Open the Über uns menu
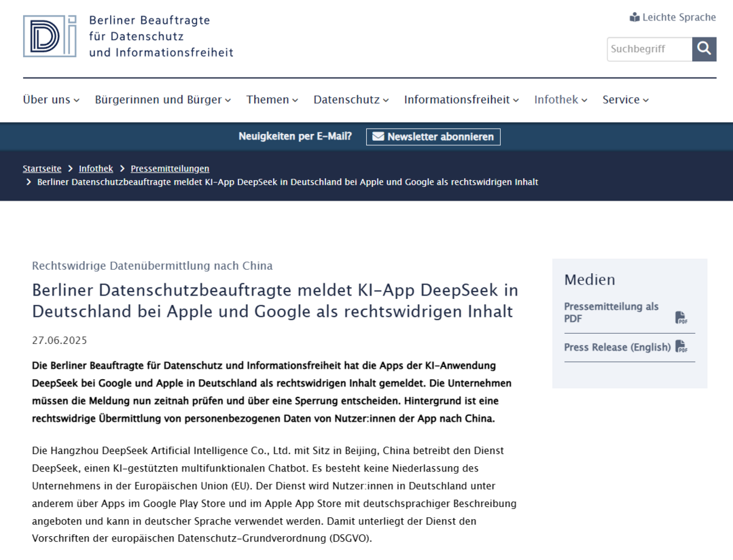This screenshot has width=733, height=560. coord(52,100)
